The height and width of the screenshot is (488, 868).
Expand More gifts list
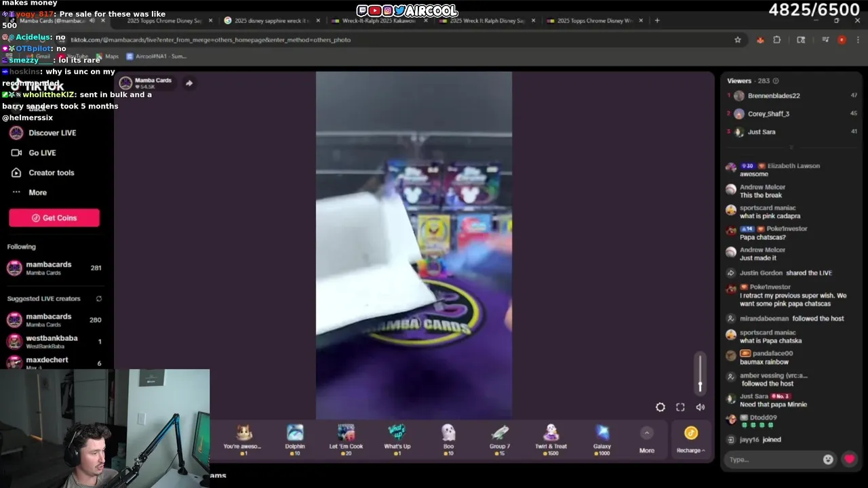pos(646,440)
